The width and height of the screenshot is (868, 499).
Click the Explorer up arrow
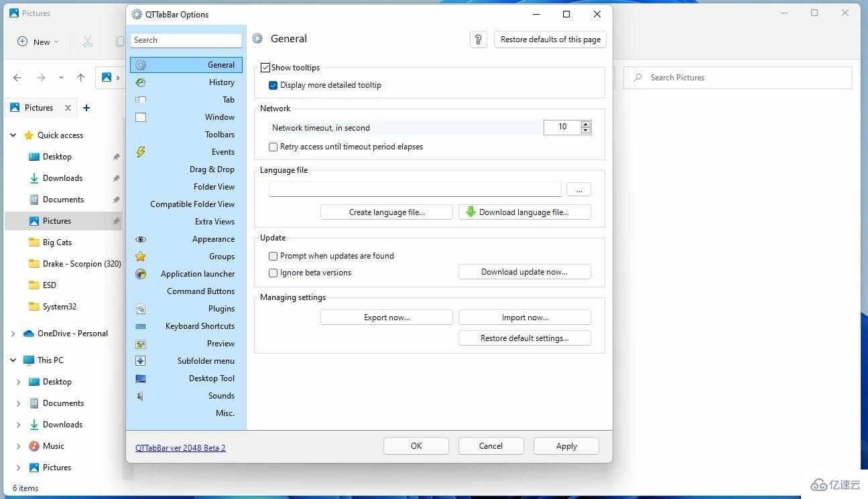(80, 78)
